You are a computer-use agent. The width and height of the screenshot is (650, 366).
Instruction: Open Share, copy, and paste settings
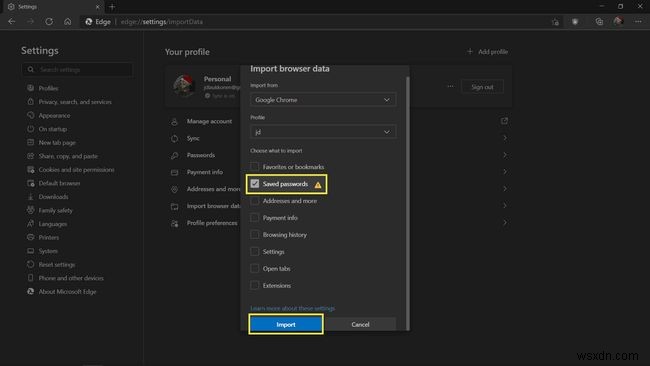tap(68, 156)
